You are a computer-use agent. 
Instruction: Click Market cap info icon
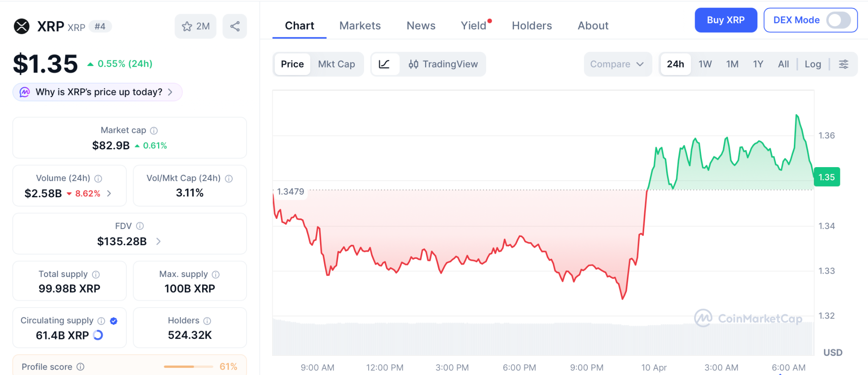pyautogui.click(x=154, y=131)
